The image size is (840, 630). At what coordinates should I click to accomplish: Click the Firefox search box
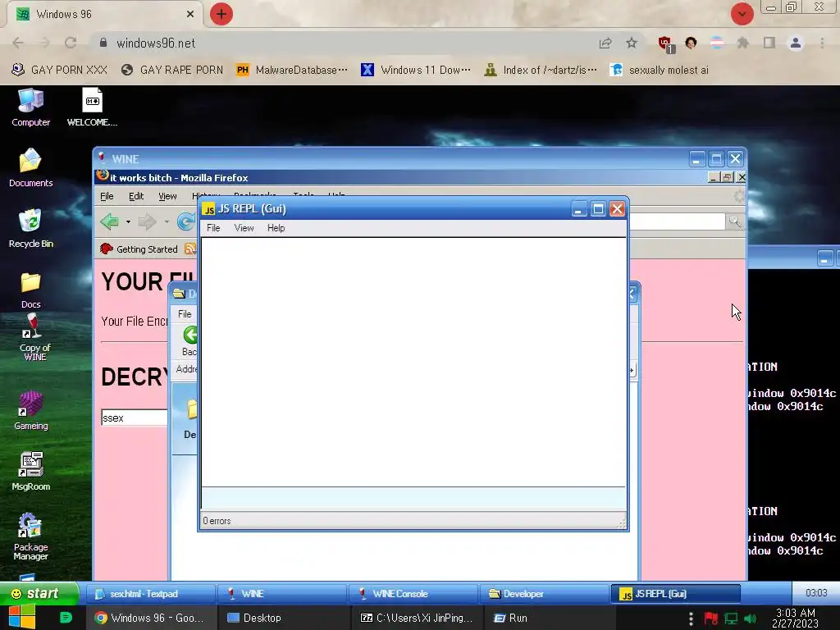677,221
